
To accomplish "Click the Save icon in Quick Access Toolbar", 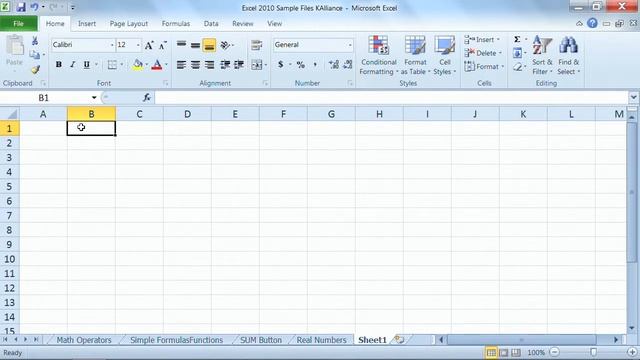I will tap(20, 7).
